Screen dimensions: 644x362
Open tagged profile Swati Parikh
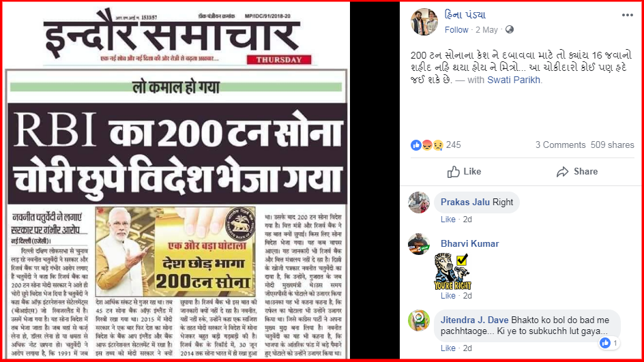pyautogui.click(x=514, y=80)
